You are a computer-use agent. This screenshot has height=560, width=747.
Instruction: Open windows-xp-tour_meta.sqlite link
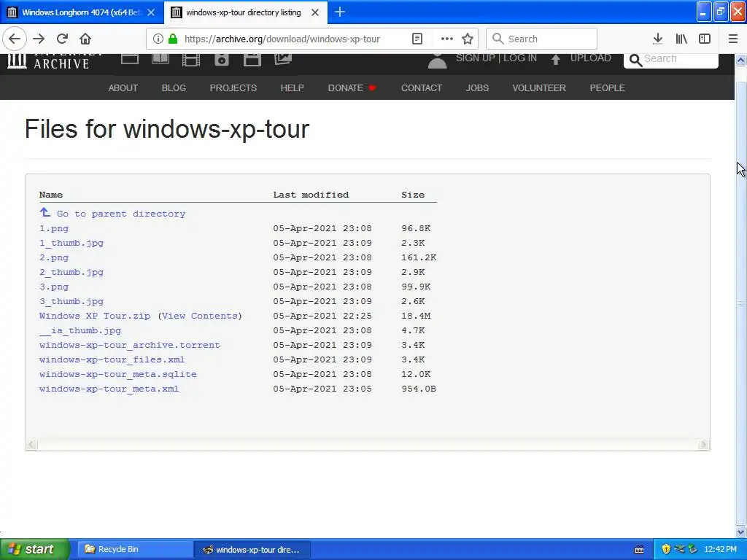[118, 374]
